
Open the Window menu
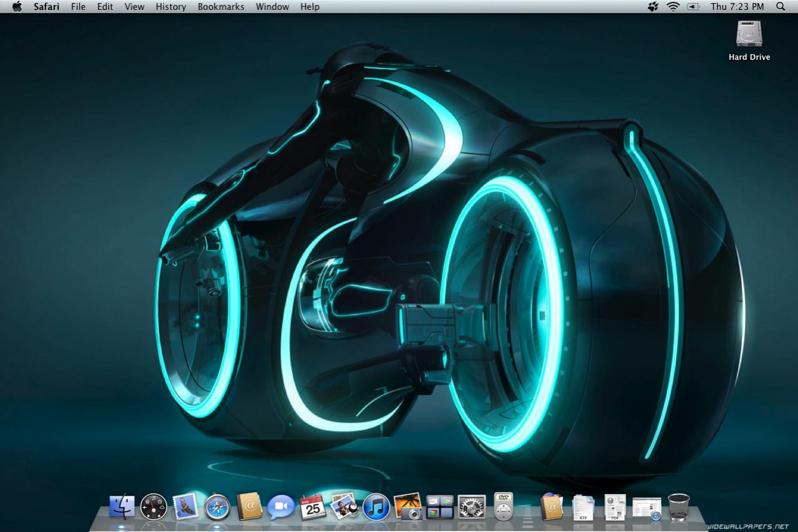point(273,7)
